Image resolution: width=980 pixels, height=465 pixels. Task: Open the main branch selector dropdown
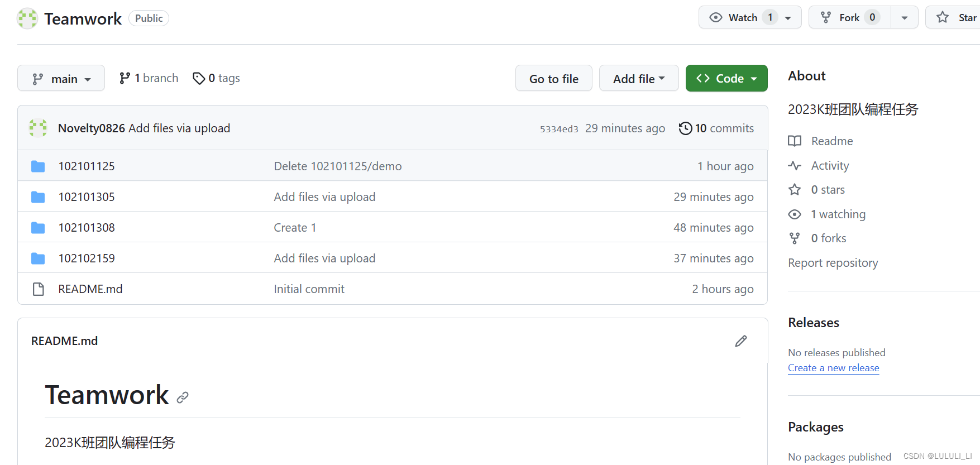click(61, 78)
